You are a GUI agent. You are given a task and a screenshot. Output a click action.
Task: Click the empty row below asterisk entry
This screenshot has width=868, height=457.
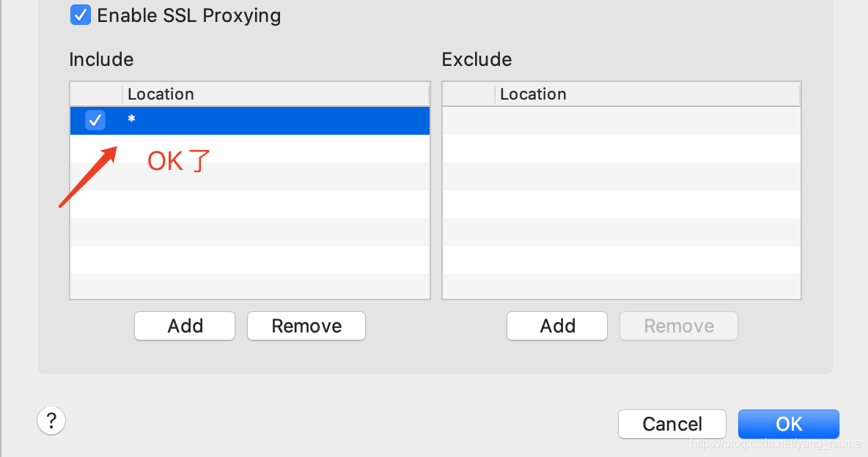(250, 148)
